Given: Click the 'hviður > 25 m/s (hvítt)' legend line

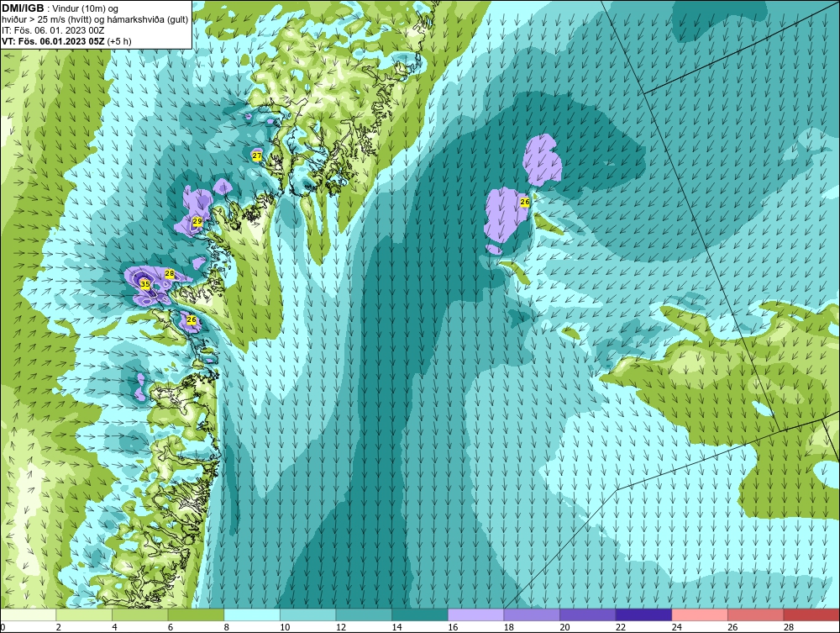Looking at the screenshot, I should coord(96,19).
